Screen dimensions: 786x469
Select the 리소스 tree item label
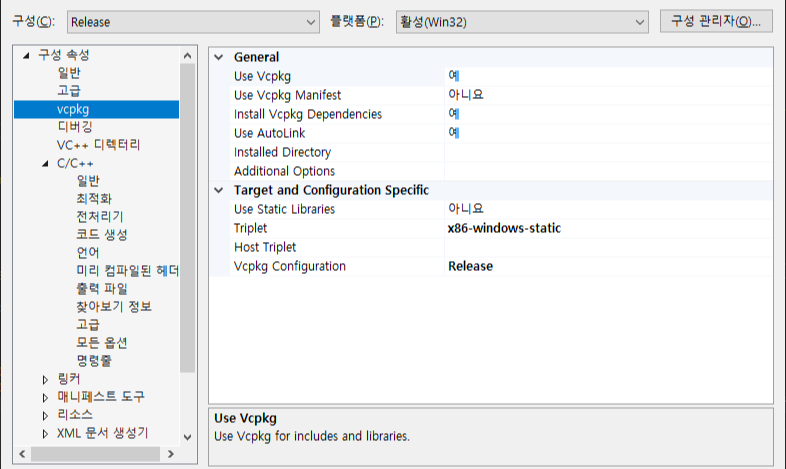75,415
